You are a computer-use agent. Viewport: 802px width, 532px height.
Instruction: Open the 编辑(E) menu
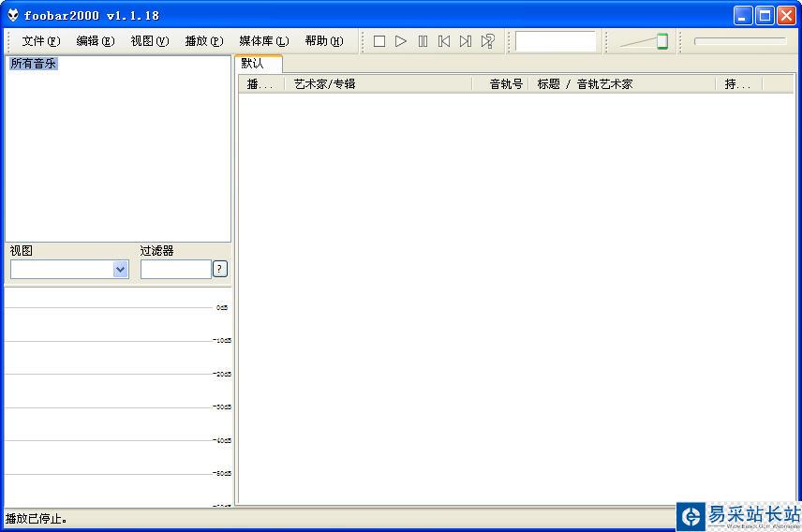pos(96,41)
